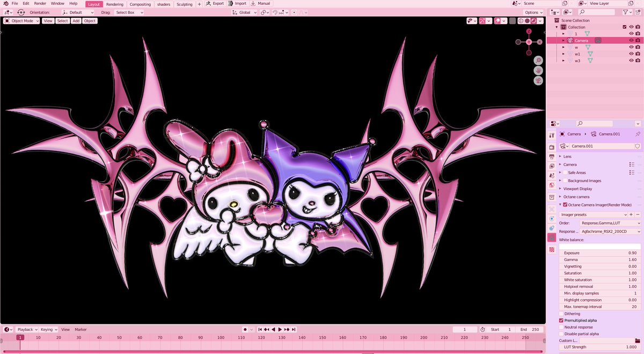Click the transform pivot point icon
Image resolution: width=644 pixels, height=354 pixels.
coord(265,12)
